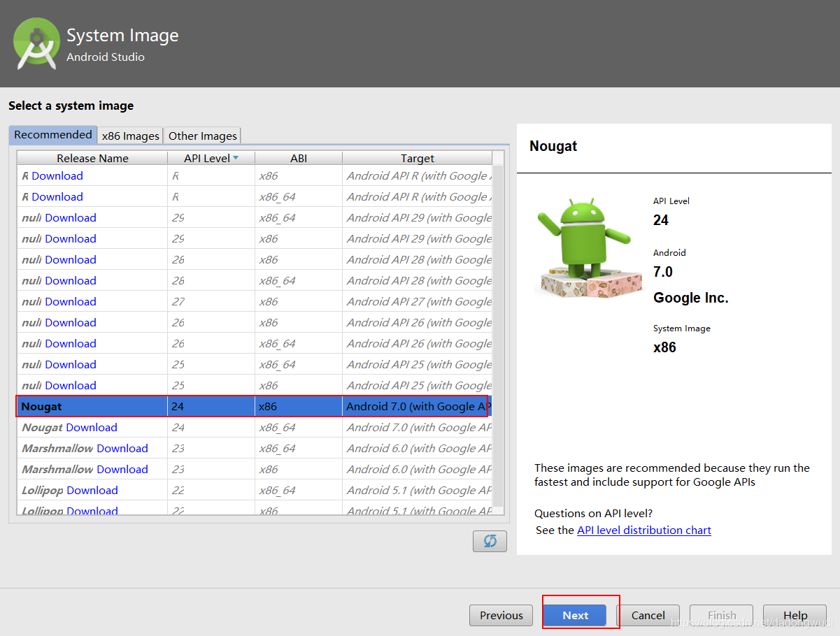
Task: Download the API 27 x86 image
Action: click(x=71, y=302)
